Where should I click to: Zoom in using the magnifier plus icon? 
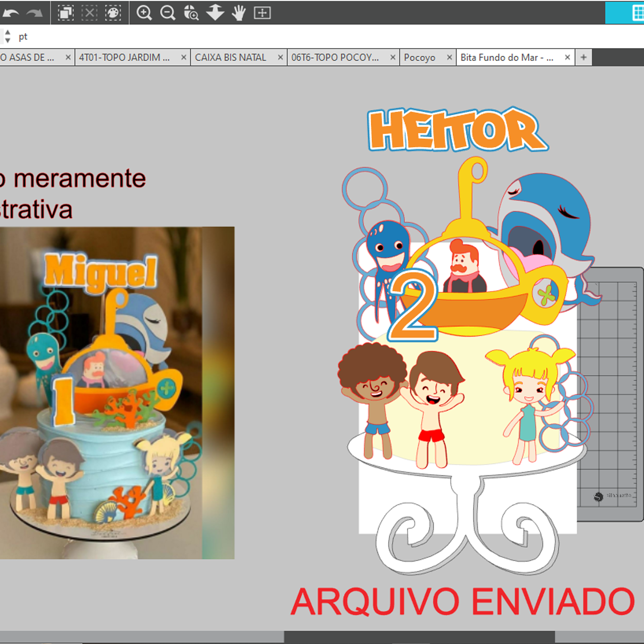pyautogui.click(x=144, y=13)
